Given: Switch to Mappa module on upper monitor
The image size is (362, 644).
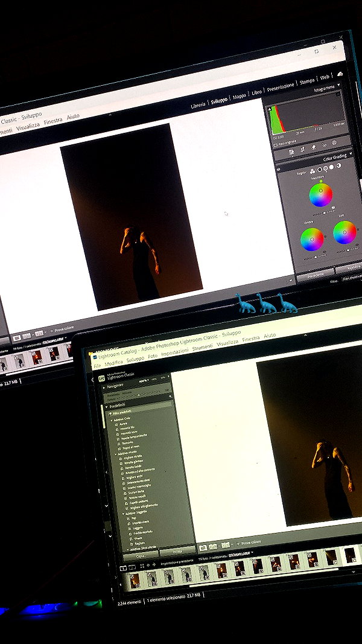Looking at the screenshot, I should pyautogui.click(x=240, y=97).
